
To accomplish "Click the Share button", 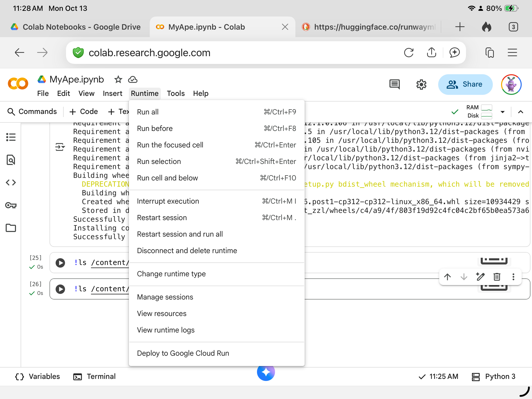I will point(465,84).
